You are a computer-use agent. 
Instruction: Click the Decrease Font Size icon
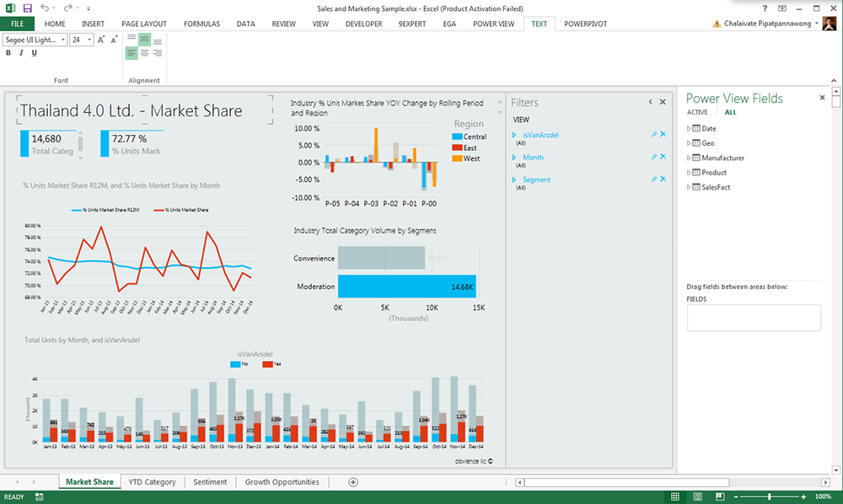[x=114, y=39]
